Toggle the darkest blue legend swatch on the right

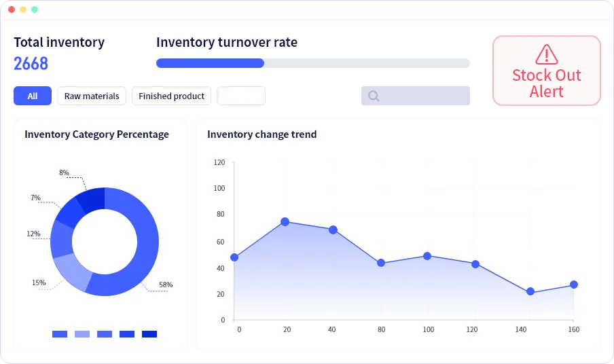[x=149, y=334]
